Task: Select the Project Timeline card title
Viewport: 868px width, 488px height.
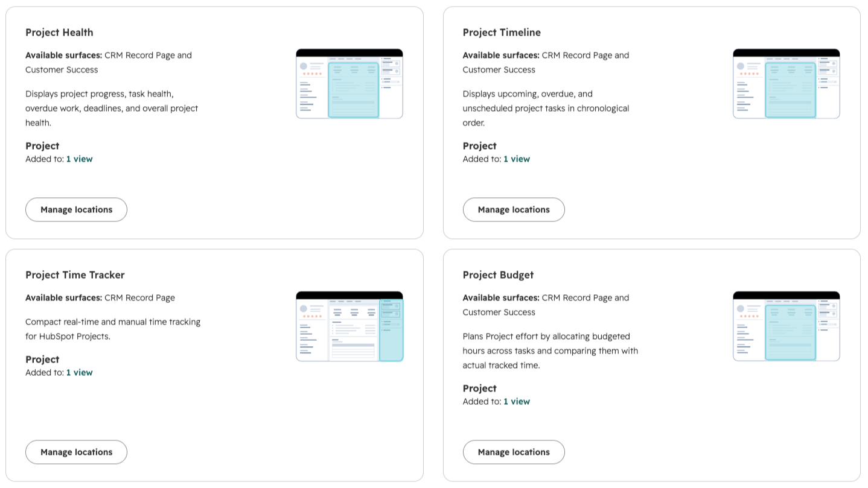Action: tap(502, 33)
